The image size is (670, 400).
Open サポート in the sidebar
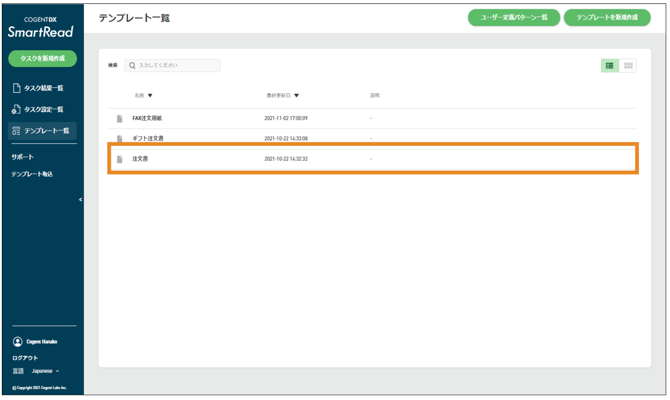(23, 157)
